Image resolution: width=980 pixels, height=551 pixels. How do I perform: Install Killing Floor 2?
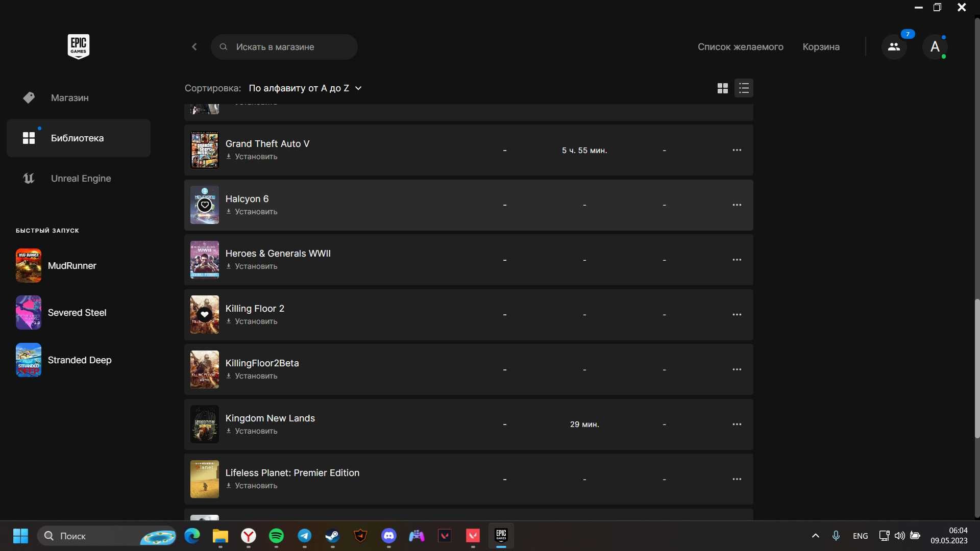(252, 321)
